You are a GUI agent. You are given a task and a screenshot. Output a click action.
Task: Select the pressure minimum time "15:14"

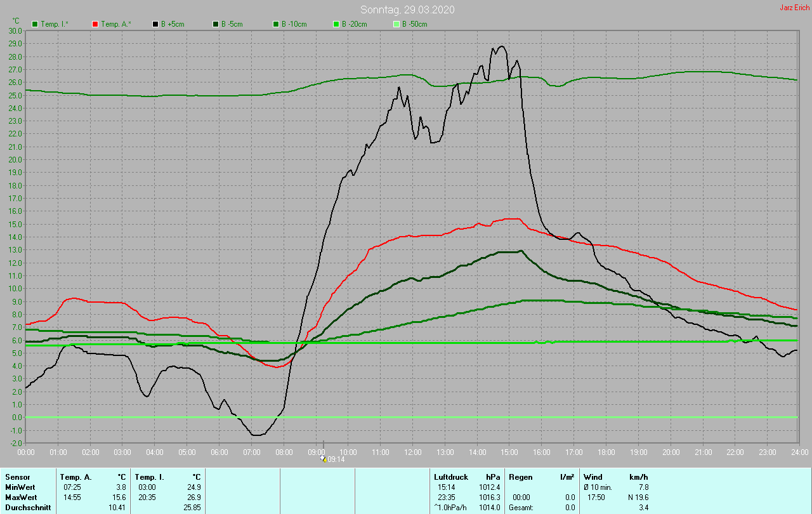click(x=447, y=487)
